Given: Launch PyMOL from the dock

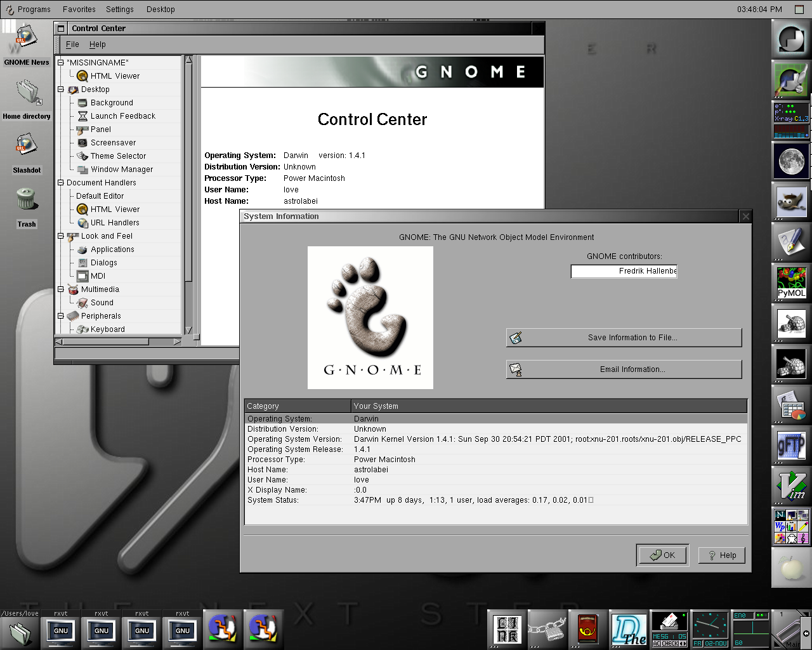Looking at the screenshot, I should pyautogui.click(x=791, y=282).
